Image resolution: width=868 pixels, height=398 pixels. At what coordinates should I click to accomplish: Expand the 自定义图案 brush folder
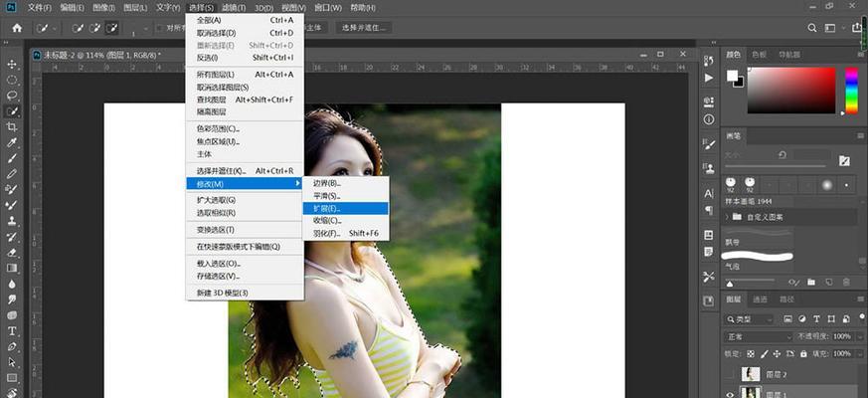pos(727,217)
